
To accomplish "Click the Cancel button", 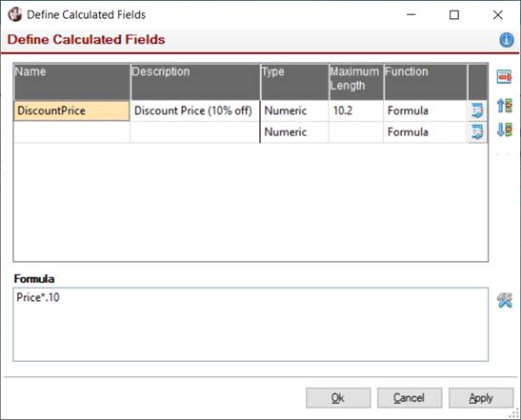I will 410,398.
